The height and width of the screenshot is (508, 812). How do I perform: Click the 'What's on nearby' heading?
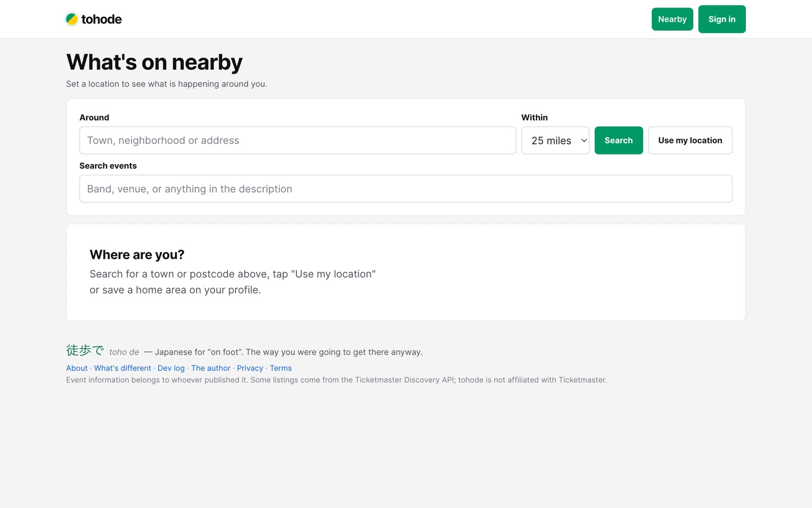coord(154,62)
